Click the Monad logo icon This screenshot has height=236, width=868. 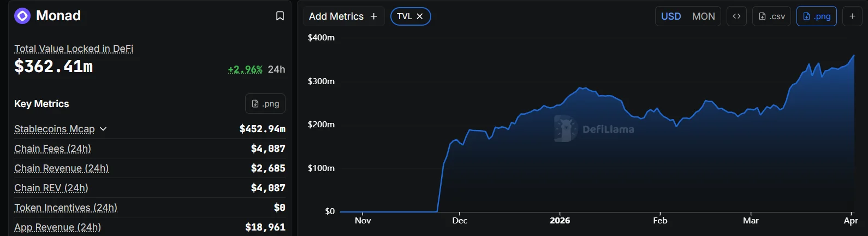point(22,16)
